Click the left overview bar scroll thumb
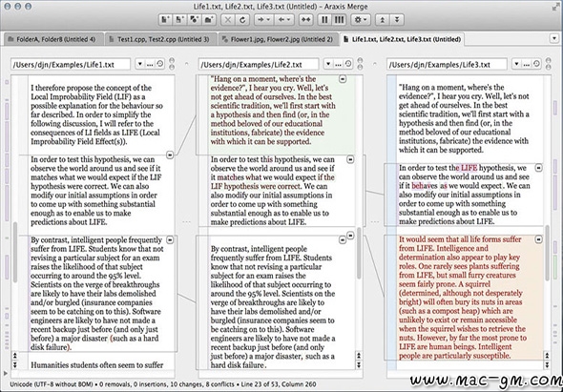Image resolution: width=563 pixels, height=392 pixels. pos(14,253)
